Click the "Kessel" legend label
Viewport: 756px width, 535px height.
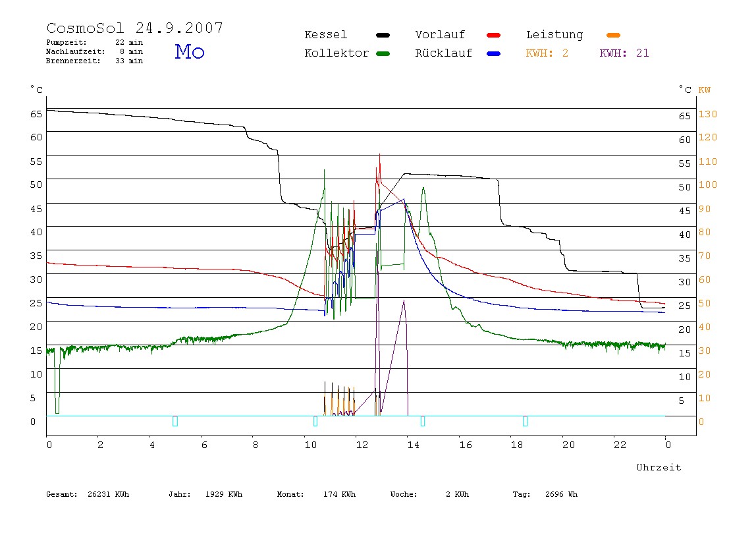[326, 35]
